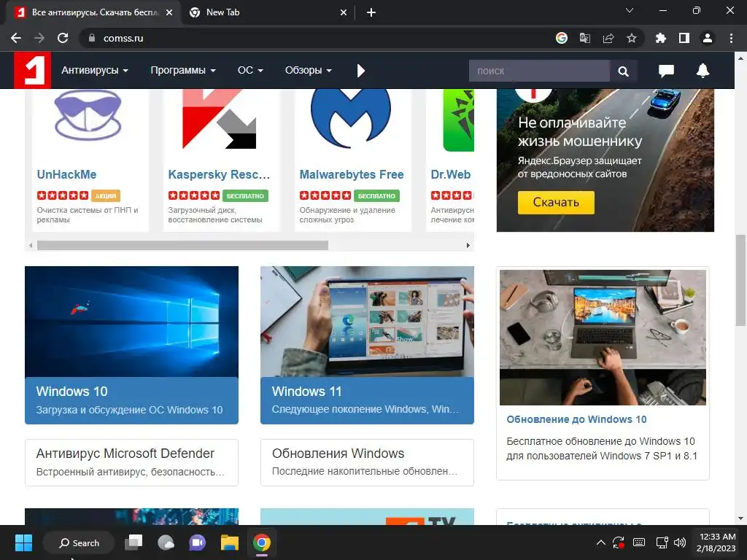Open the 12:33 AM clock and date

click(716, 542)
